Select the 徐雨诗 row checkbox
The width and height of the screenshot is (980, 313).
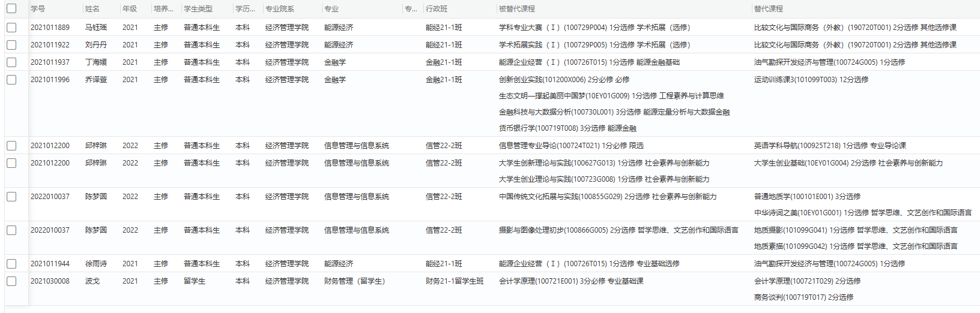click(x=11, y=264)
